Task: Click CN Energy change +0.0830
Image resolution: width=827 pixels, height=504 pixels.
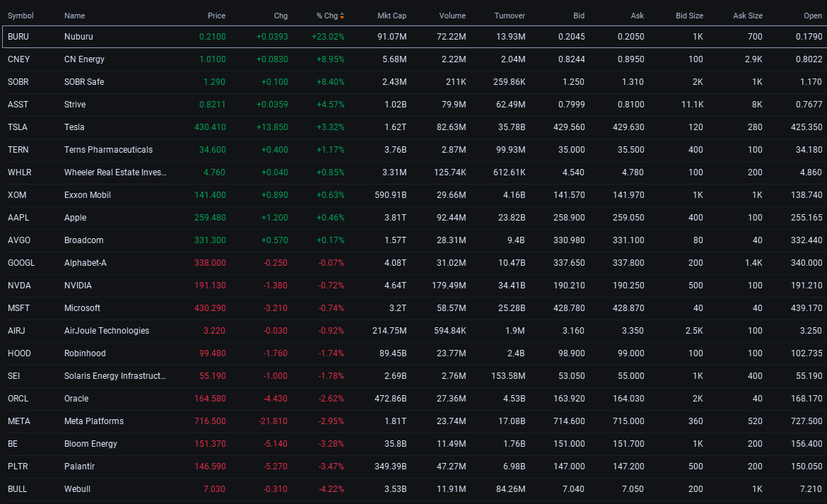Action: tap(272, 59)
